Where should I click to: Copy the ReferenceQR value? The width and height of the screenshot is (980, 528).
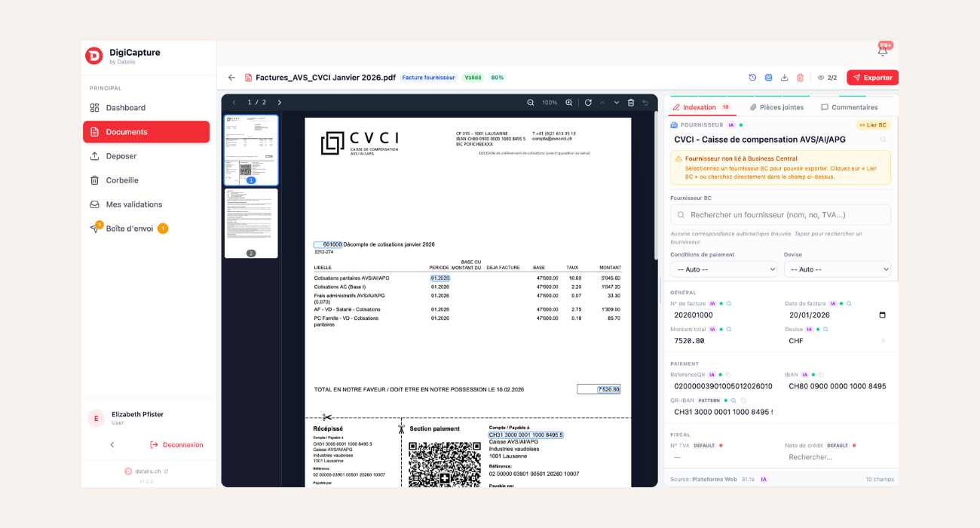tap(728, 375)
